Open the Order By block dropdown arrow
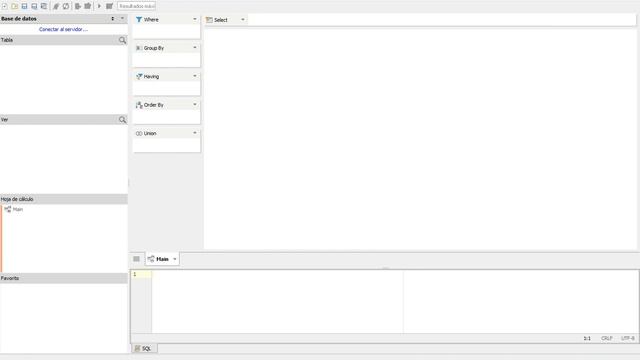Viewport: 640px width, 360px height. [x=195, y=105]
